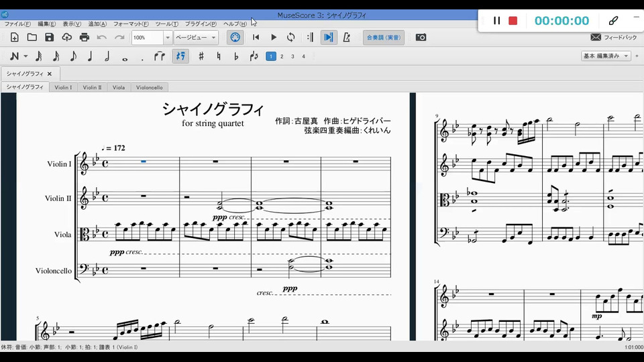The width and height of the screenshot is (644, 362).
Task: Apply sharp accidental
Action: [201, 56]
